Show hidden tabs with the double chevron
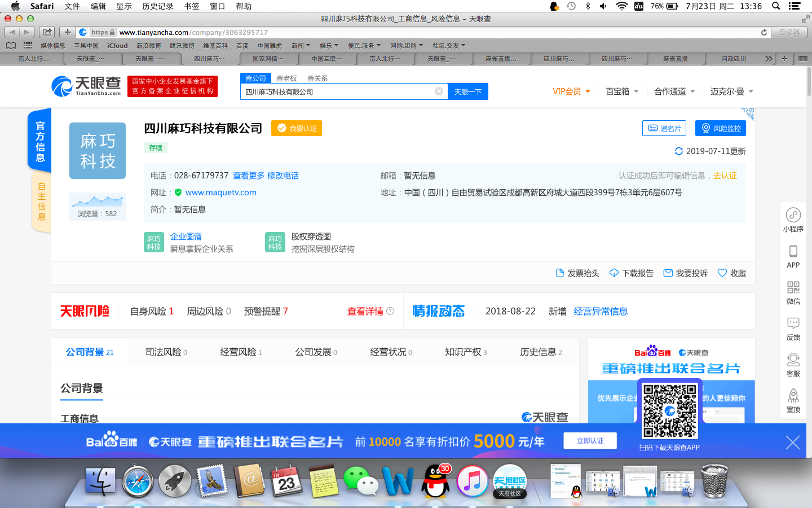This screenshot has height=508, width=812. 769,59
